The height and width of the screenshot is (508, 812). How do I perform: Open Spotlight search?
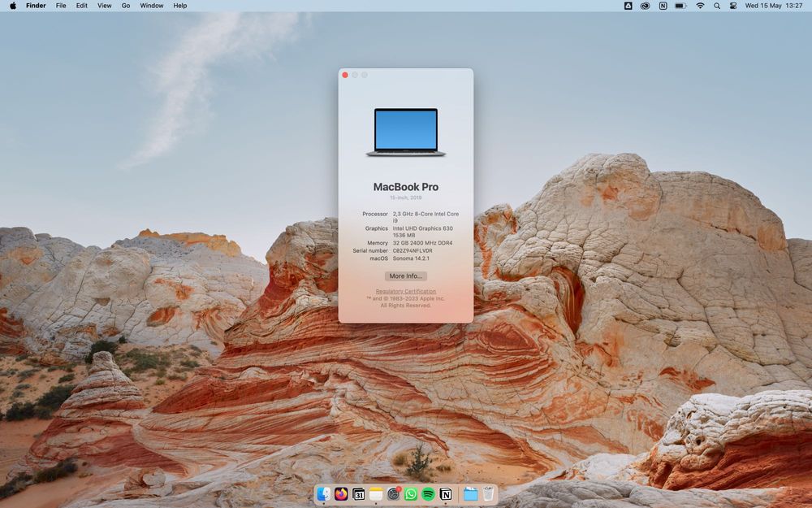(717, 6)
